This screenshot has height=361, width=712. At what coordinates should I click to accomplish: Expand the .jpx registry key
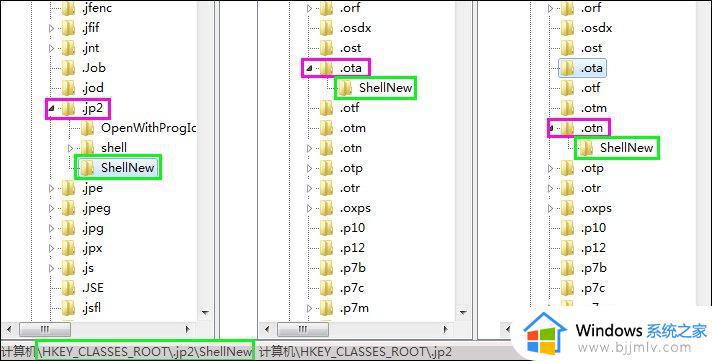tap(51, 248)
